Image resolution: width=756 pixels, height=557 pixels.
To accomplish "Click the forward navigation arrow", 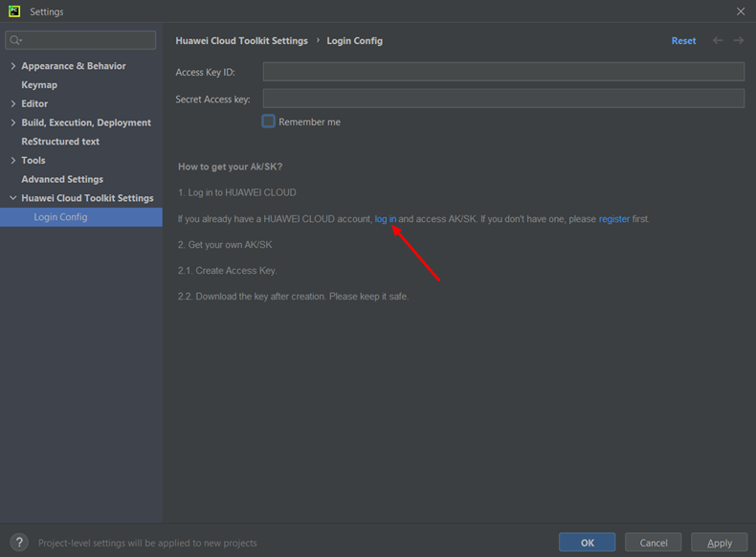I will (x=739, y=41).
